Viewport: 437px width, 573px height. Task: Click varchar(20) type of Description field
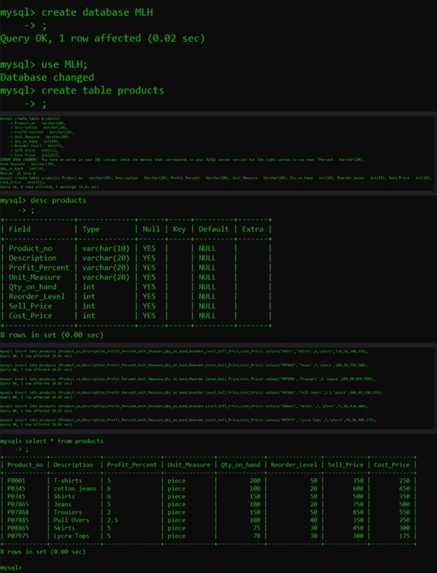coord(106,258)
